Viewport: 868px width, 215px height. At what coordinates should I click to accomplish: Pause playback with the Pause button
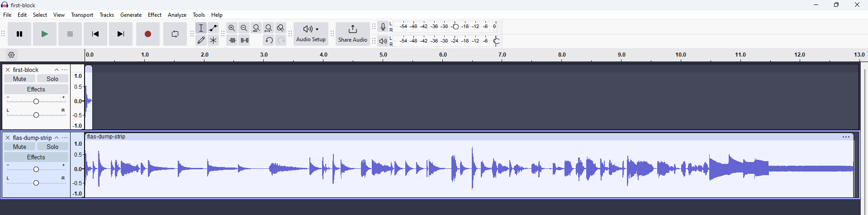point(19,34)
